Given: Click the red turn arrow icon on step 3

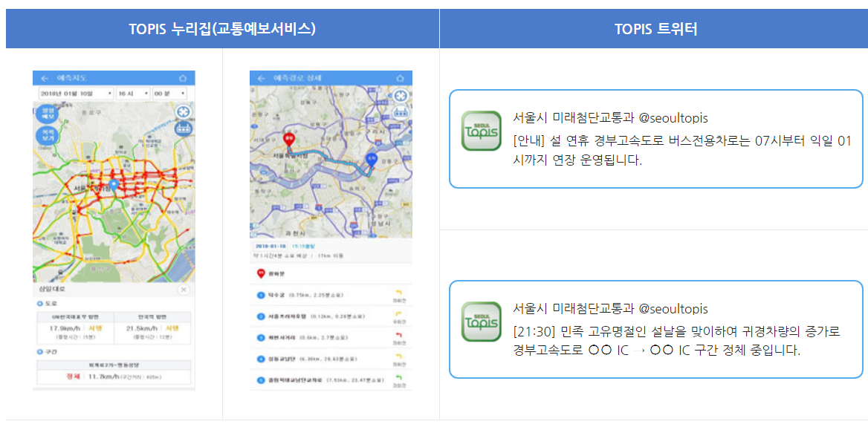Looking at the screenshot, I should point(398,335).
